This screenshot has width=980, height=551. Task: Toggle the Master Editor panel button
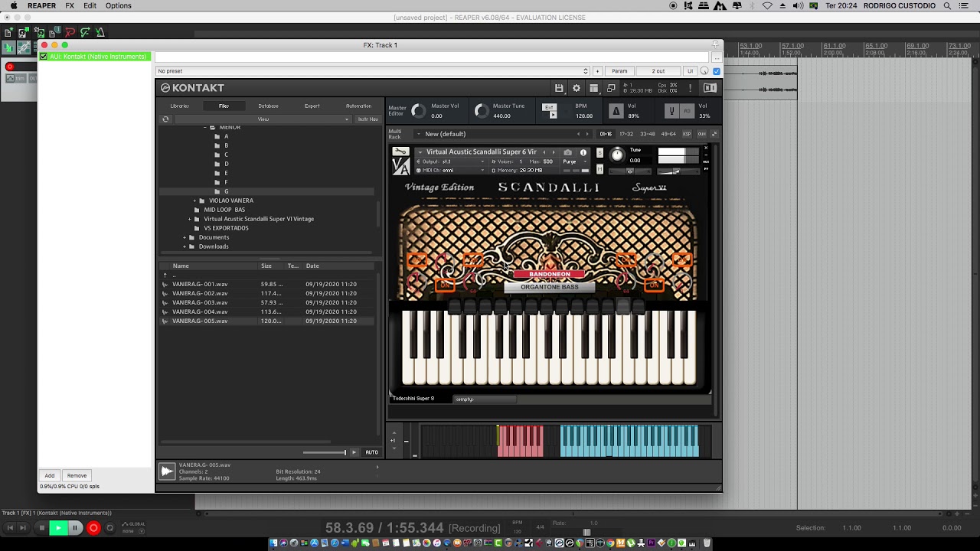[x=397, y=111]
